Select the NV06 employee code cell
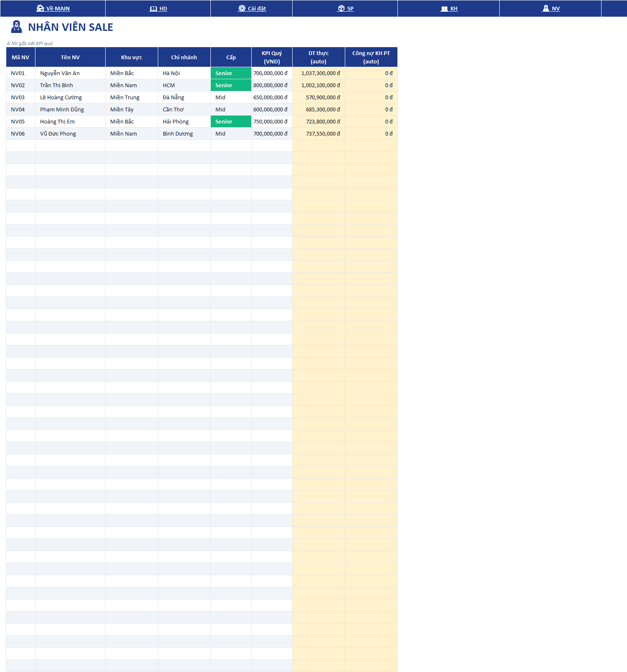The image size is (627, 672). tap(20, 133)
